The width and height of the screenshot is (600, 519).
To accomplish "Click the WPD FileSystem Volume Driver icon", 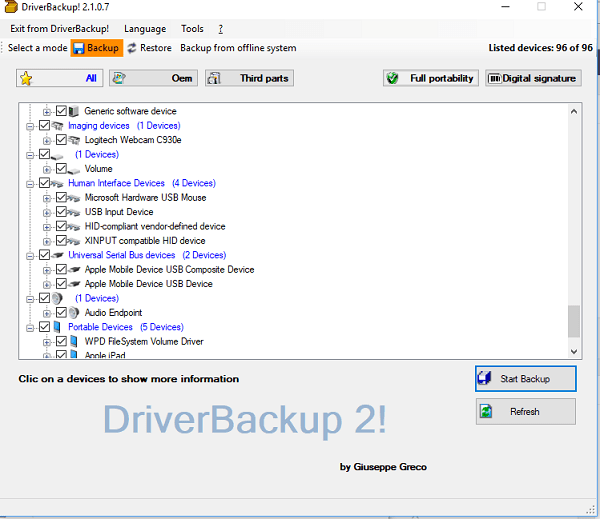I will click(x=74, y=341).
